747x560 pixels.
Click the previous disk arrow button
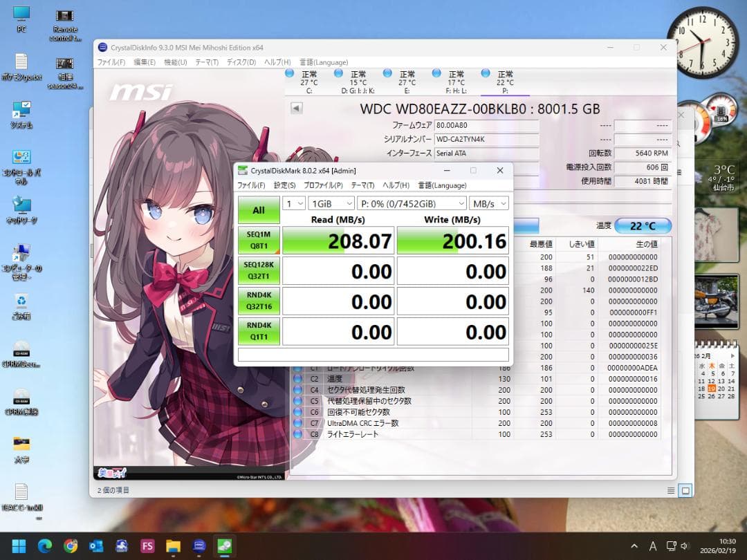(x=296, y=108)
